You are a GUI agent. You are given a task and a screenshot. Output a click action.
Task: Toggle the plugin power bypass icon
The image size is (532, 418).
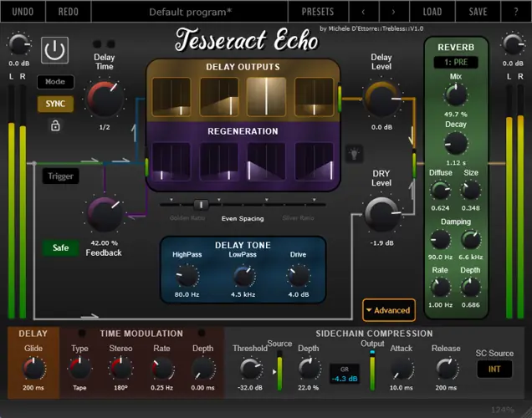coord(54,50)
